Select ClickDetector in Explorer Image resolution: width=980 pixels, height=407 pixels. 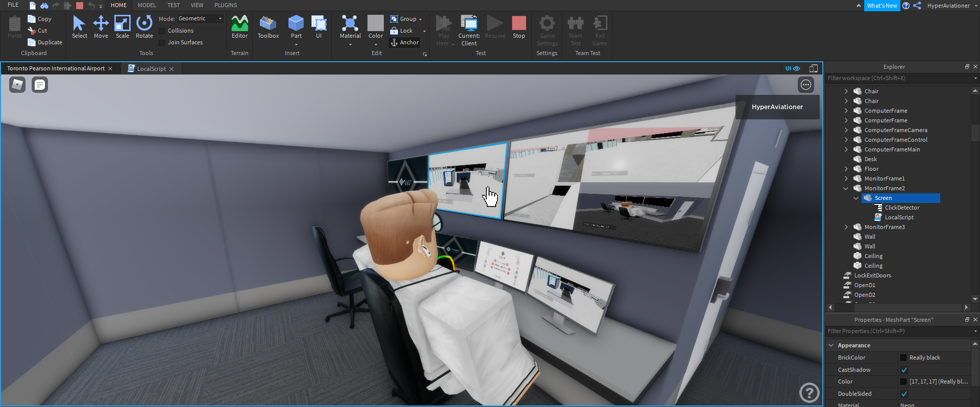pos(902,208)
